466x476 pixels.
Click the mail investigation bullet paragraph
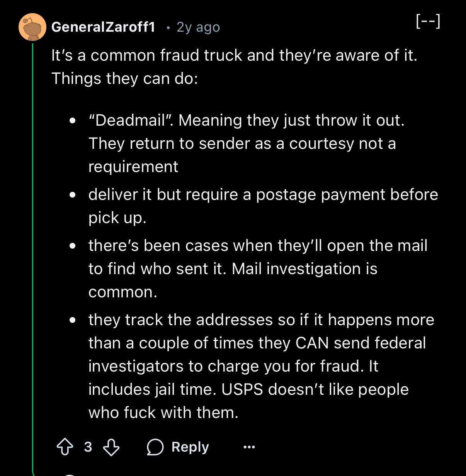coord(258,269)
